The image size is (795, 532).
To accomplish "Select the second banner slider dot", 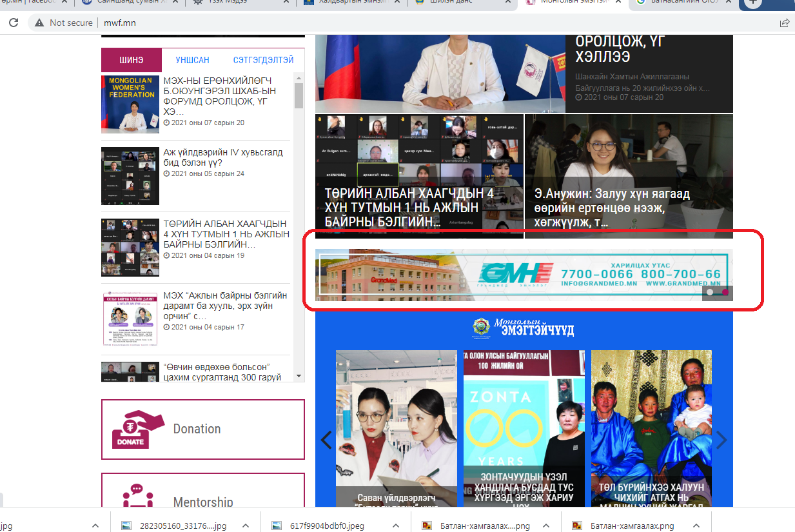I will coord(725,292).
